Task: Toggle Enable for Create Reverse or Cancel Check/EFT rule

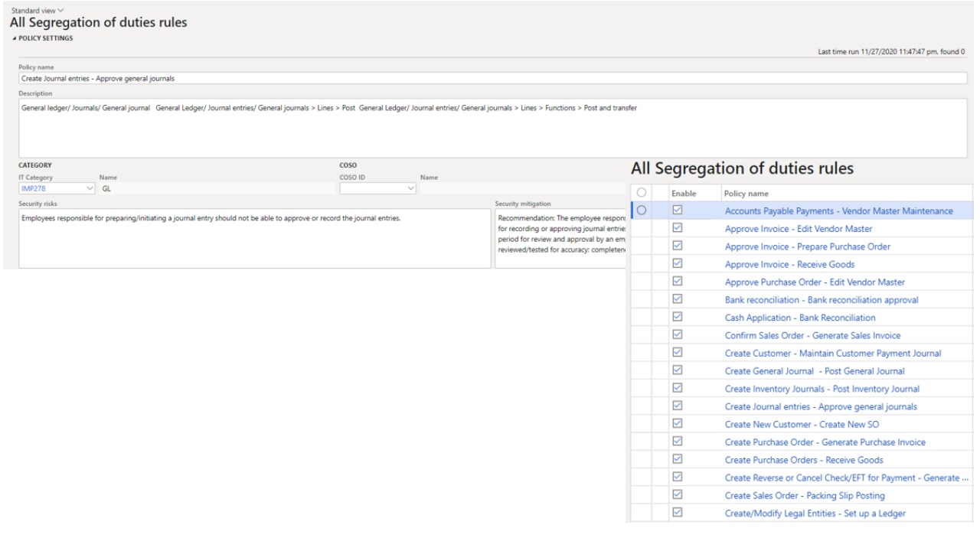Action: coord(676,478)
